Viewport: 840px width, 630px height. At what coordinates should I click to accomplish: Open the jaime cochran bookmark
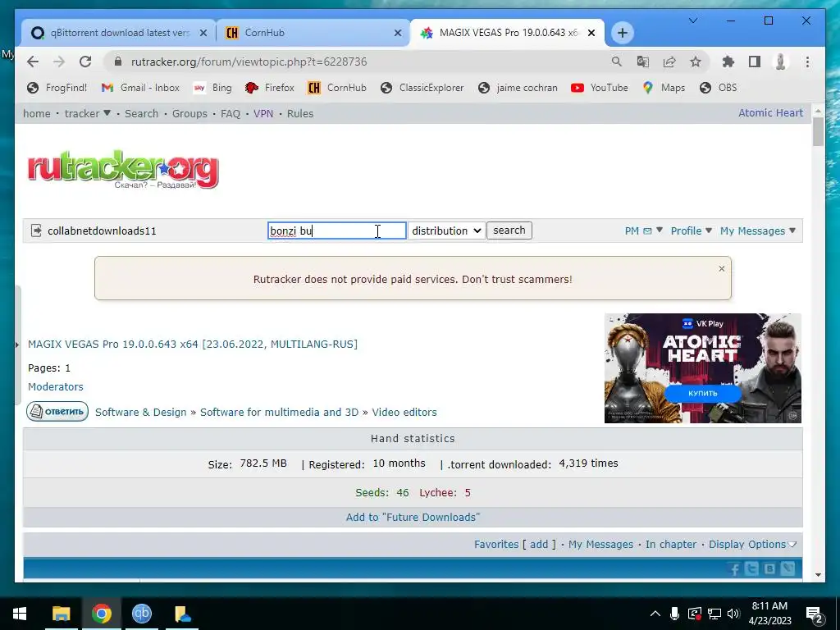click(x=518, y=87)
